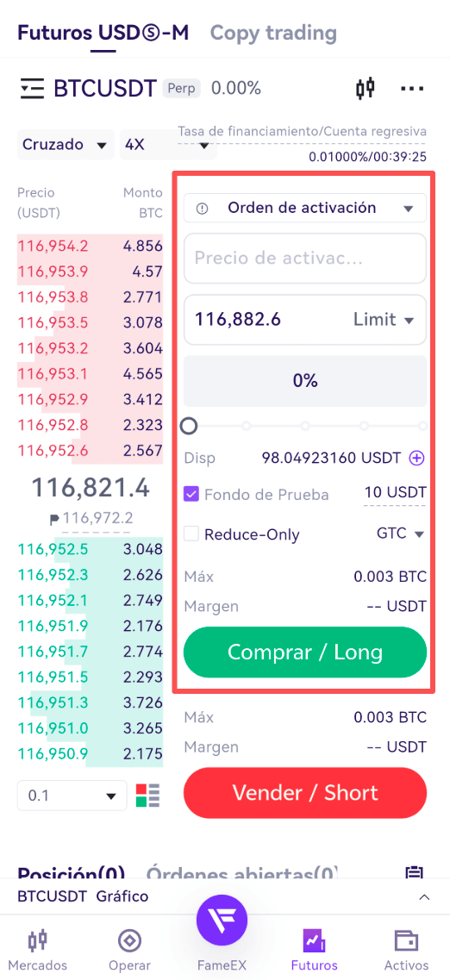
Task: Uncheck the Fondo de Prueba checkbox
Action: (x=191, y=495)
